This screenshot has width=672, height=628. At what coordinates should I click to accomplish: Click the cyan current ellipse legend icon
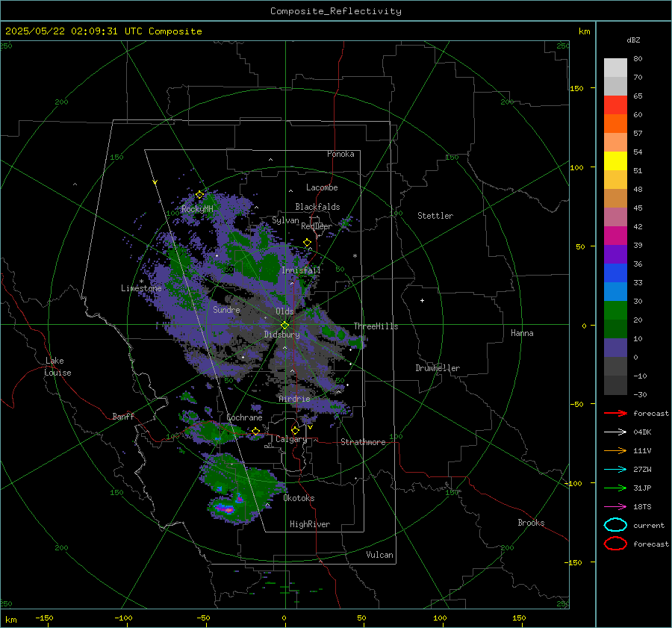(615, 525)
